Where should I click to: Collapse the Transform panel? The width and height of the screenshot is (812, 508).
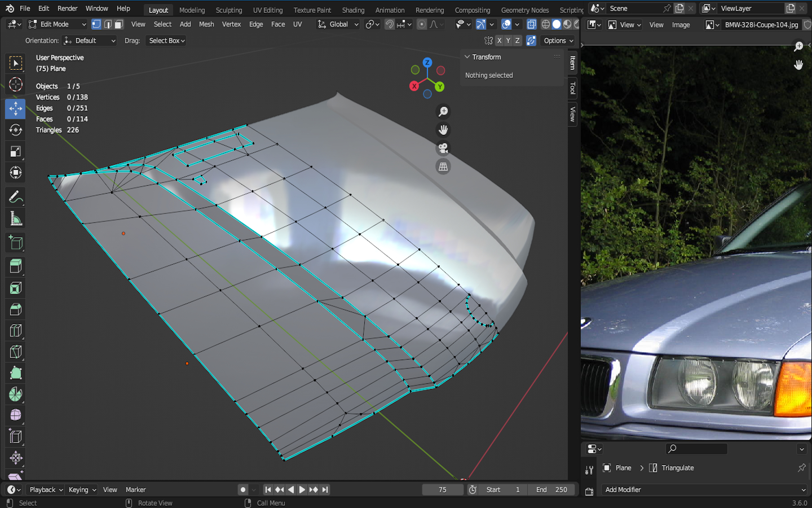[x=467, y=57]
